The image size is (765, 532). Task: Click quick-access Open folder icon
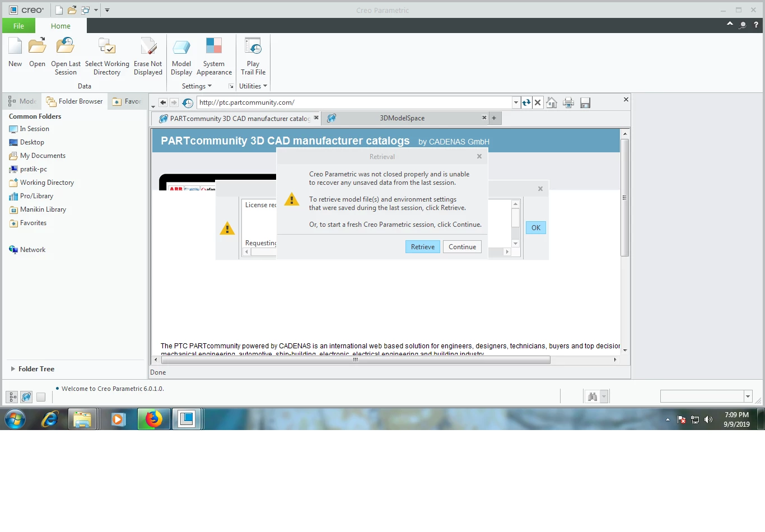[x=72, y=10]
